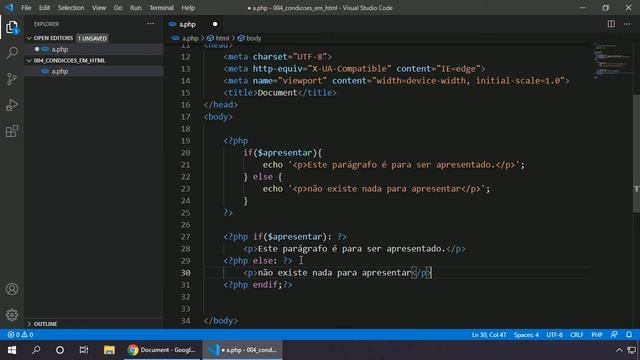
Task: Select a.php in the project folder tree
Action: (60, 71)
